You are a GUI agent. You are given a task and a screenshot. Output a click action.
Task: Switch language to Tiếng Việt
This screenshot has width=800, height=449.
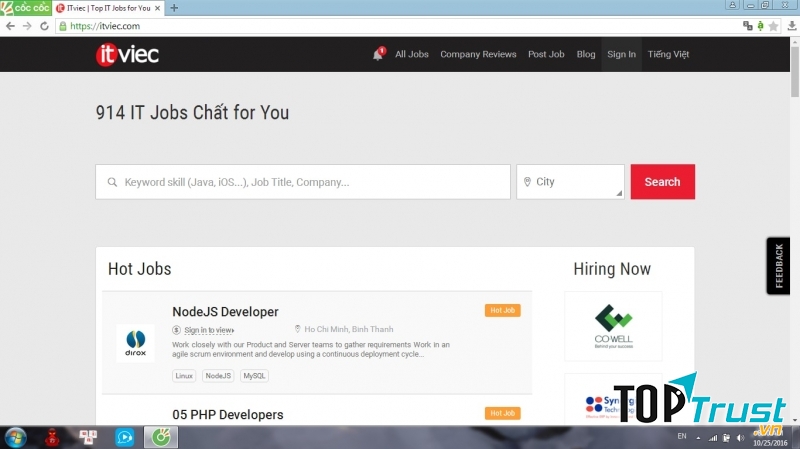click(x=668, y=54)
